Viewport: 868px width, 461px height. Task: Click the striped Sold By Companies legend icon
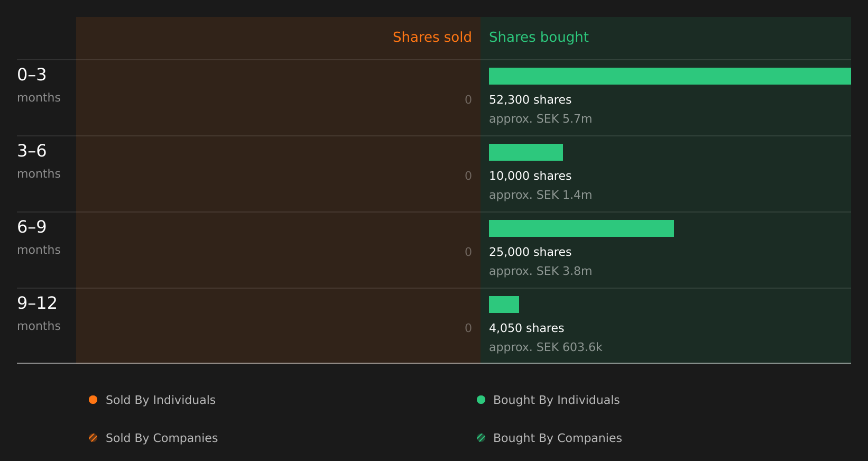[x=93, y=438]
